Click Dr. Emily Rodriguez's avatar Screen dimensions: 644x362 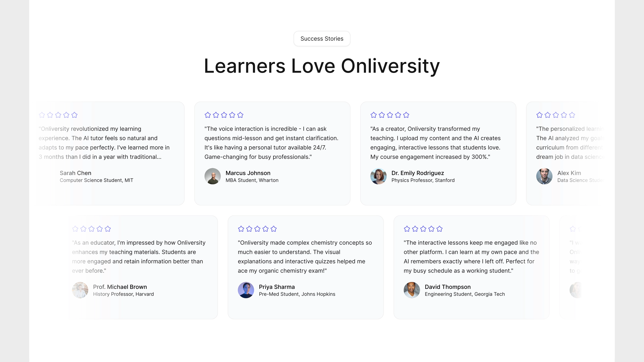coord(378,176)
